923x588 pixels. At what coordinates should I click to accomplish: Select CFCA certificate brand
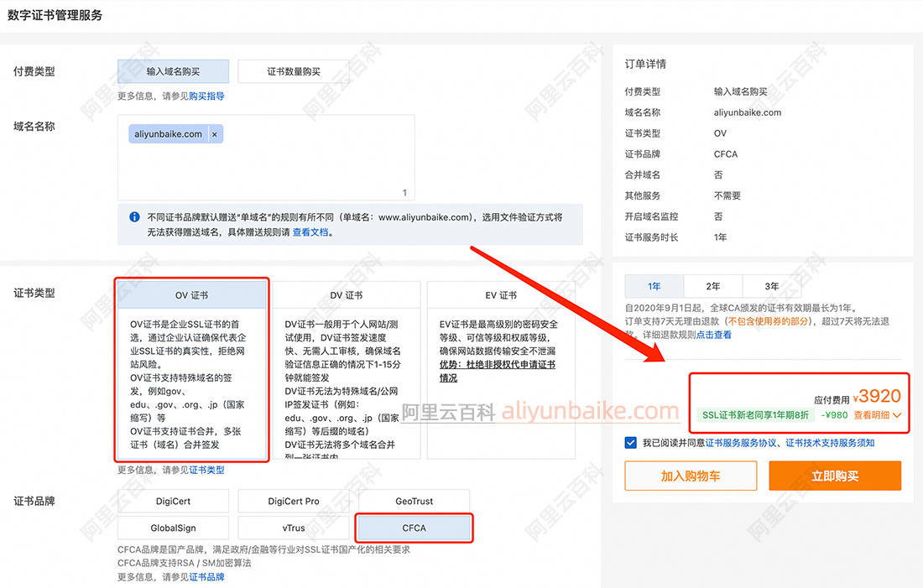tap(415, 528)
